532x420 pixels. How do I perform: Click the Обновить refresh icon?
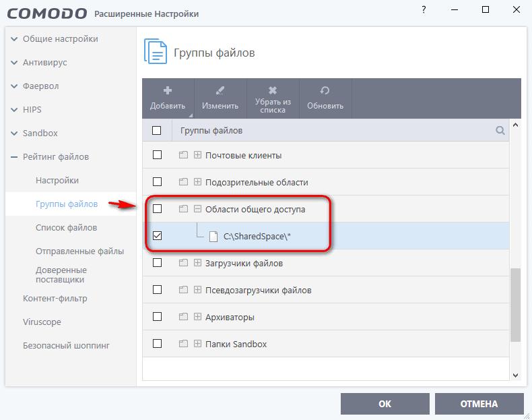pyautogui.click(x=325, y=90)
